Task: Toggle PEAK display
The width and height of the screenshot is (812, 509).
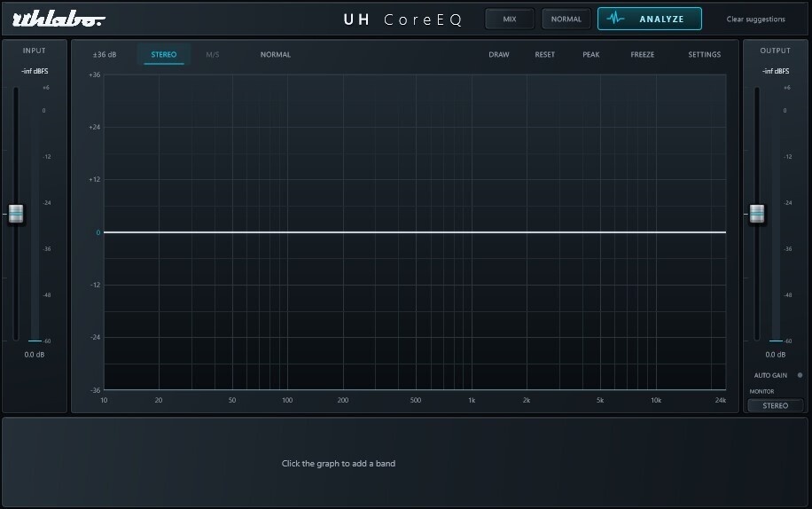Action: click(x=591, y=54)
